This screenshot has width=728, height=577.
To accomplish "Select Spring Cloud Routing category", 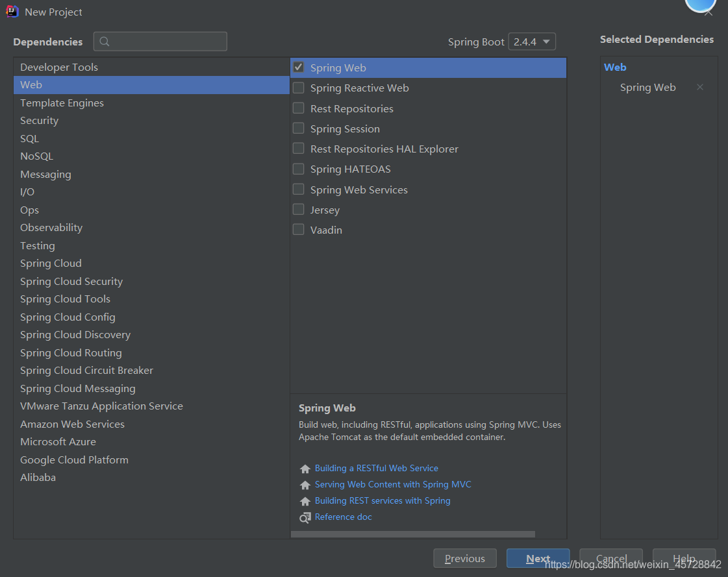I will [151, 353].
